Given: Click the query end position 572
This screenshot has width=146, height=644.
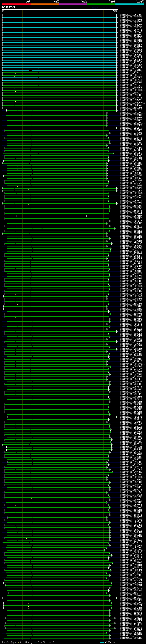Looking at the screenshot, I should (115, 11).
